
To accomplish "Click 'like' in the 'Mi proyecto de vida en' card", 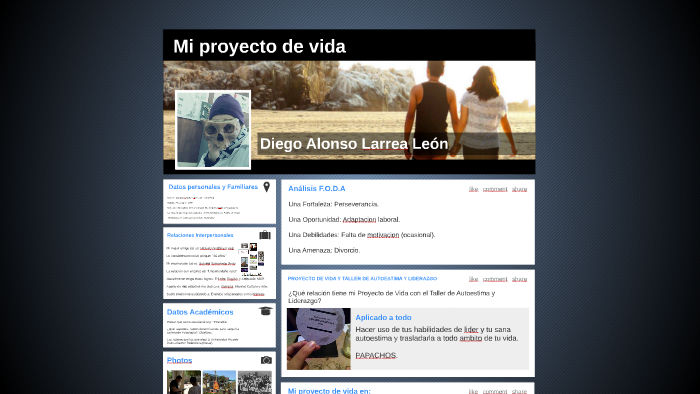I will [473, 391].
